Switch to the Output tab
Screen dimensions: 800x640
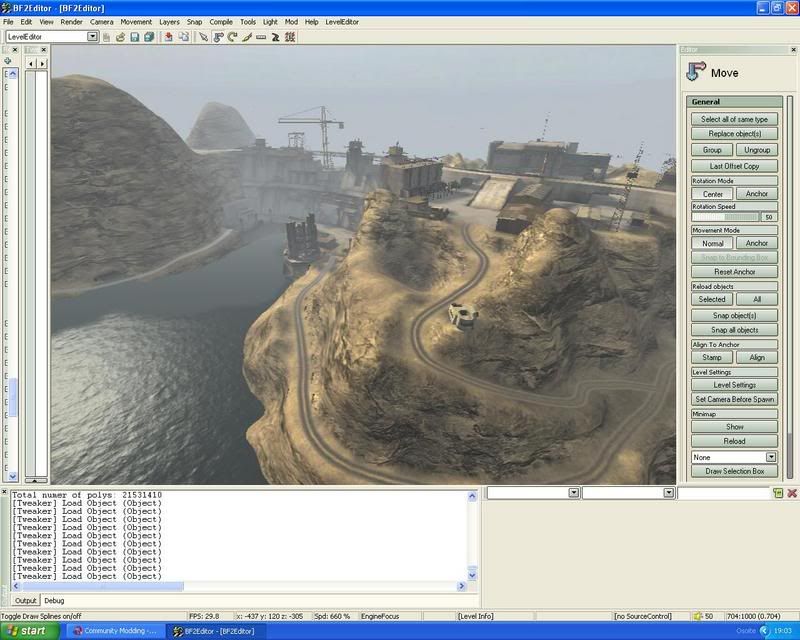tap(25, 600)
